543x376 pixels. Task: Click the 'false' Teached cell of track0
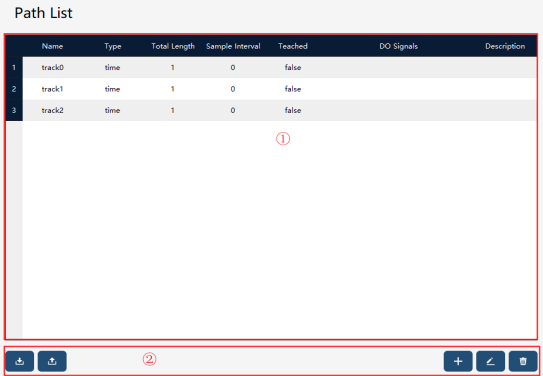[x=293, y=68]
